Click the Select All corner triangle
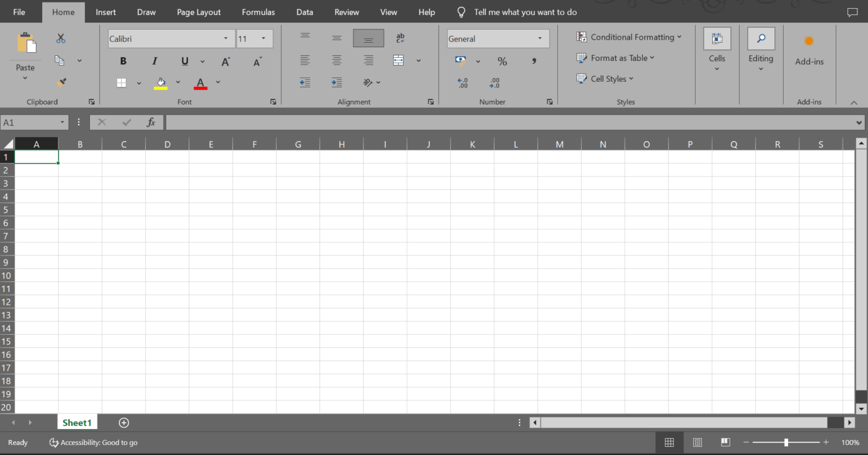Screen dimensions: 868x455 [x=7, y=144]
